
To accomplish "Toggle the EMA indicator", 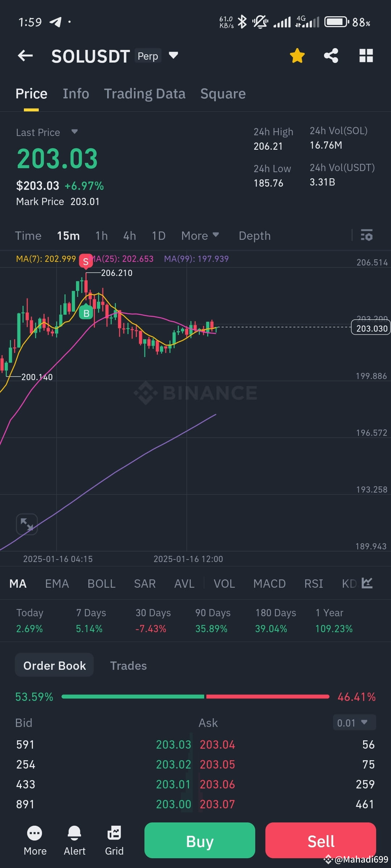I will (x=57, y=583).
